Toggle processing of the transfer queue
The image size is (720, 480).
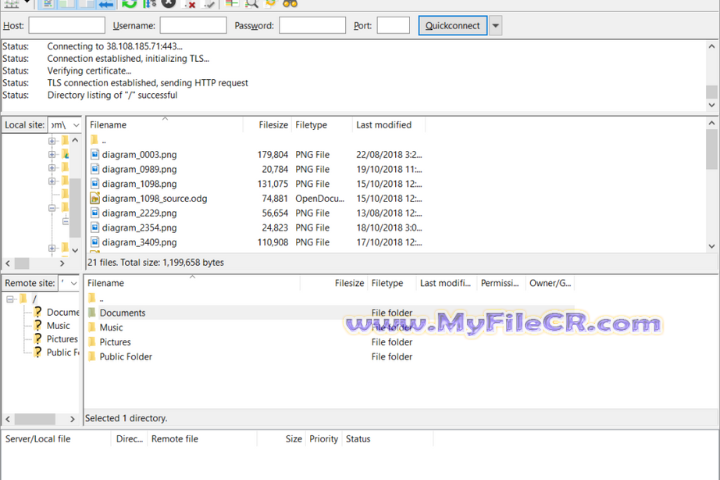[x=150, y=3]
